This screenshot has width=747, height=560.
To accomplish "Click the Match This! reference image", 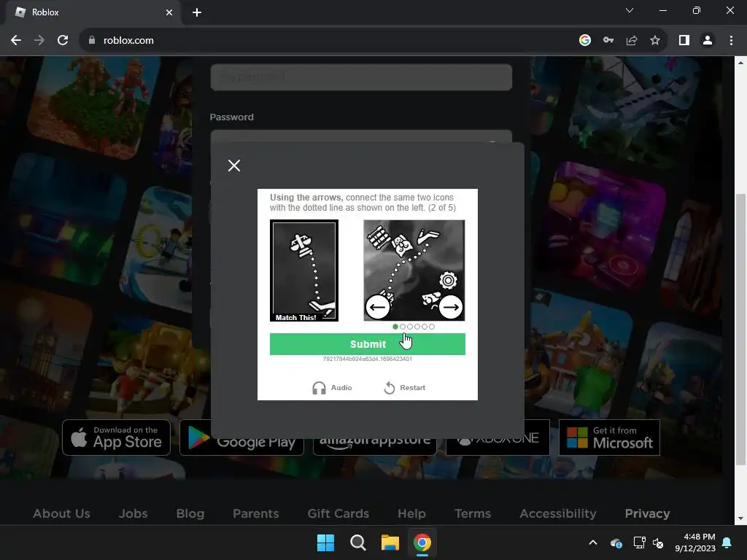I will 304,271.
